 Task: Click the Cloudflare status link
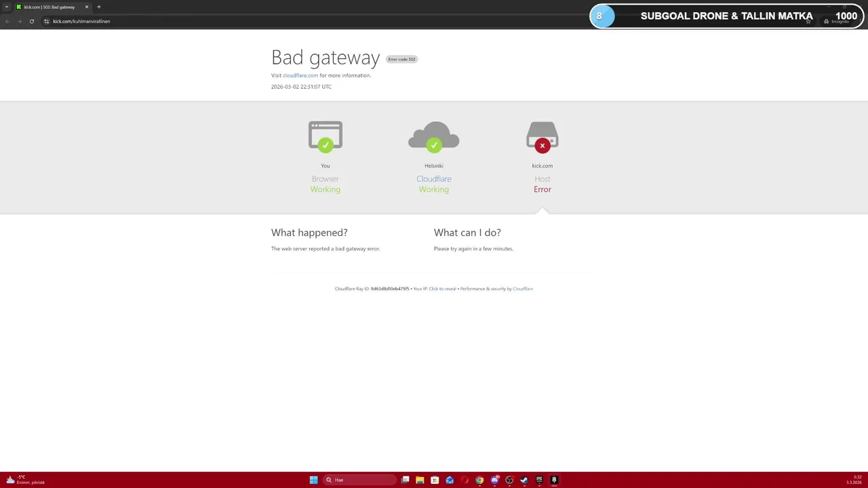434,179
